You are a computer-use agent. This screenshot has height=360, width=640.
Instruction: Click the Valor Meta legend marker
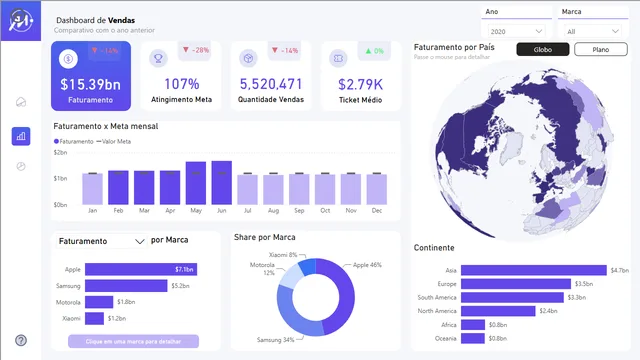(98, 141)
